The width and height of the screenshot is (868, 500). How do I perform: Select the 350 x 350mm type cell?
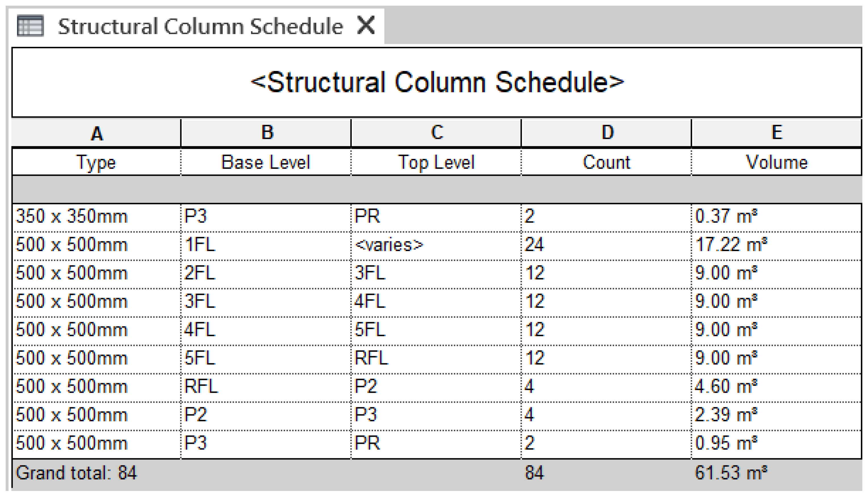[72, 217]
